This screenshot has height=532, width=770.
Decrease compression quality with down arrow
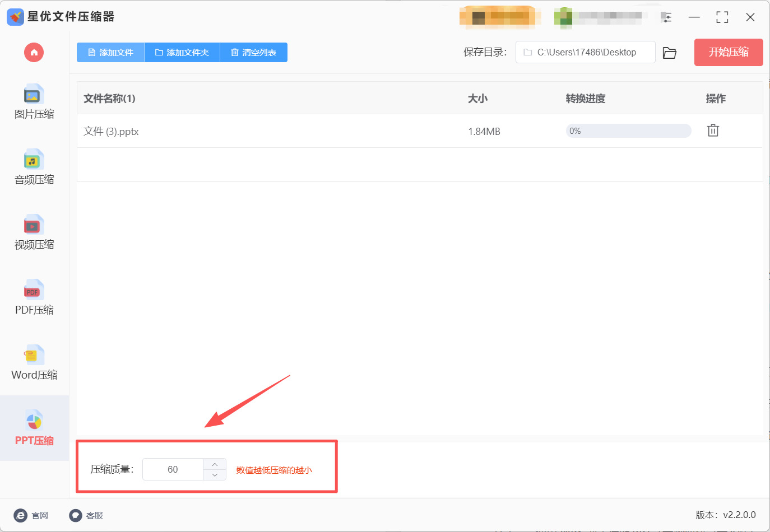[215, 475]
